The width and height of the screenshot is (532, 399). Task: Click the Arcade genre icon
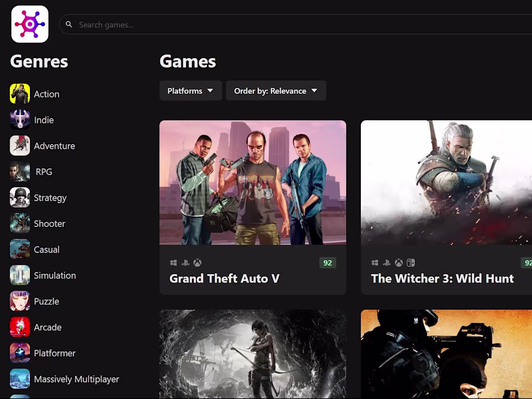[19, 327]
